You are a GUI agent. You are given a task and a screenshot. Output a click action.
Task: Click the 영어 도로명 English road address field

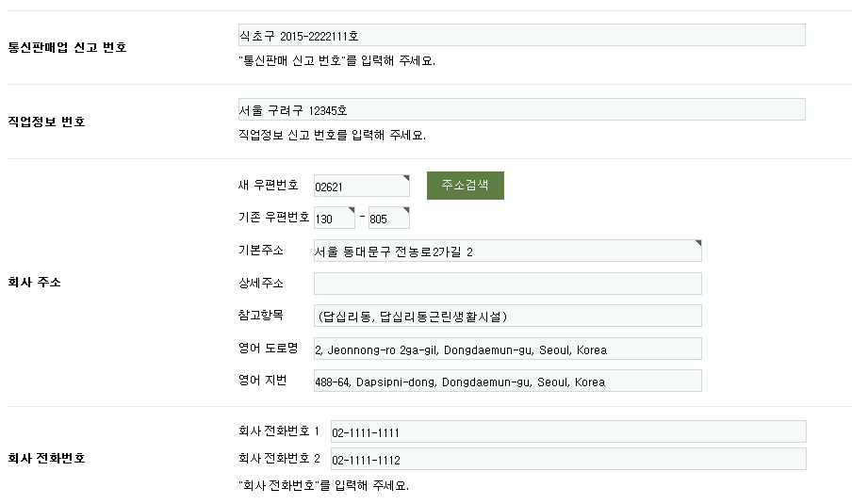(x=507, y=350)
